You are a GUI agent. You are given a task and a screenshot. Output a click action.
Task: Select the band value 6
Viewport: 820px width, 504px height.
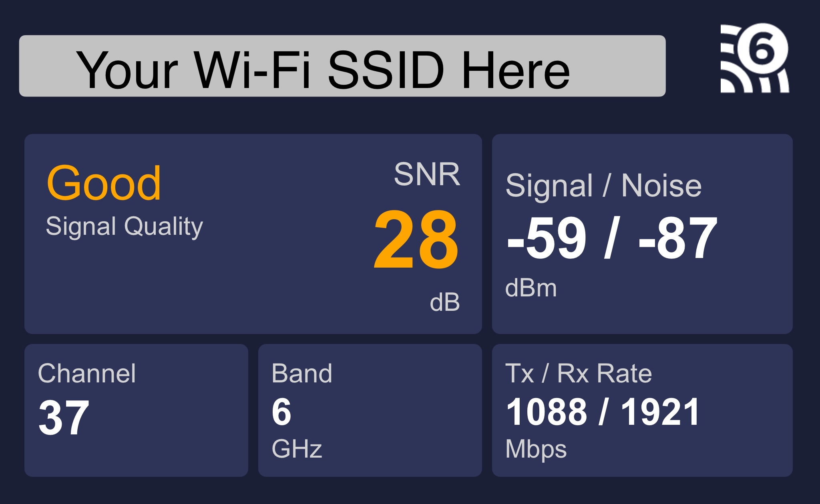[281, 412]
